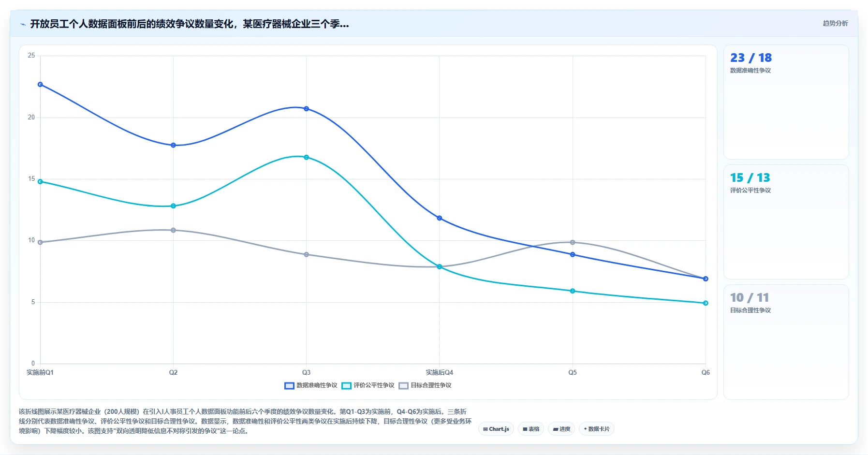Click the blue 数据准确性争议 data point at Q2

[173, 145]
